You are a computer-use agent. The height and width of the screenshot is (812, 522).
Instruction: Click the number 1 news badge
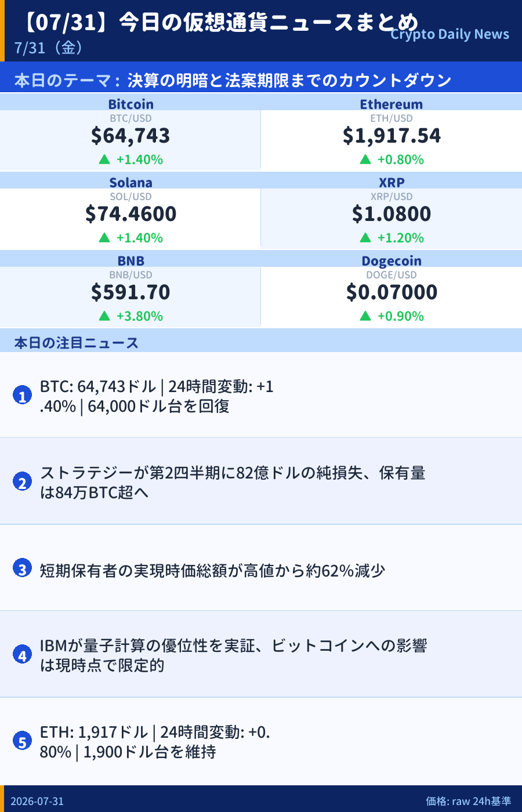(22, 395)
